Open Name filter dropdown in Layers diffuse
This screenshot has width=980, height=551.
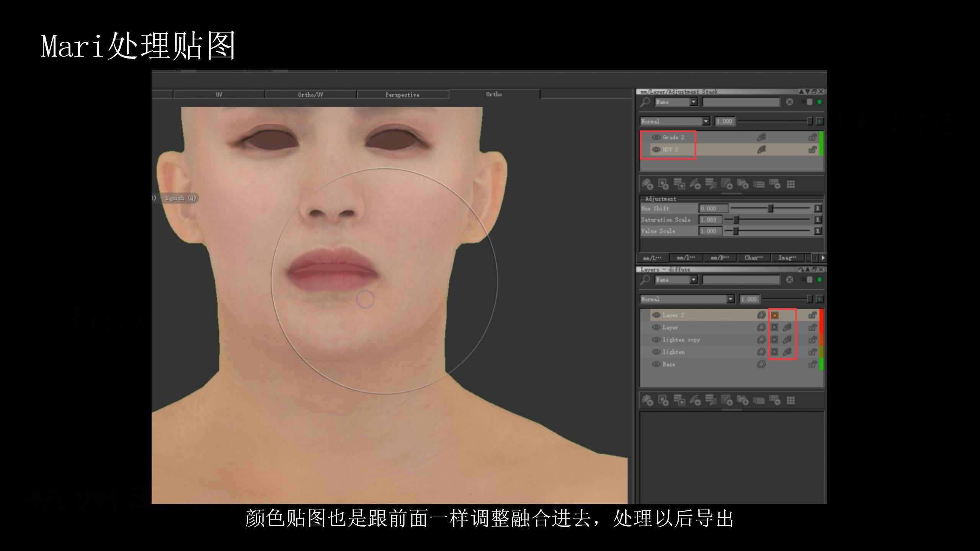click(676, 280)
